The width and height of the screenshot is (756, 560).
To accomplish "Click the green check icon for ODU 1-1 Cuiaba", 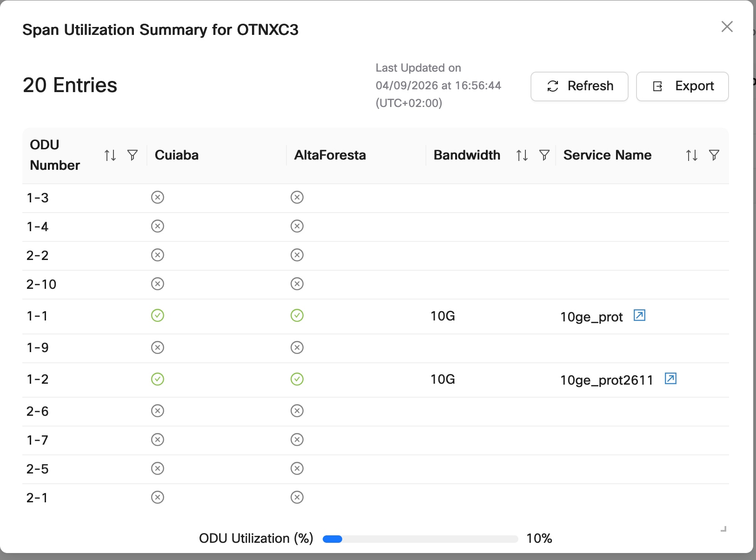I will [158, 315].
